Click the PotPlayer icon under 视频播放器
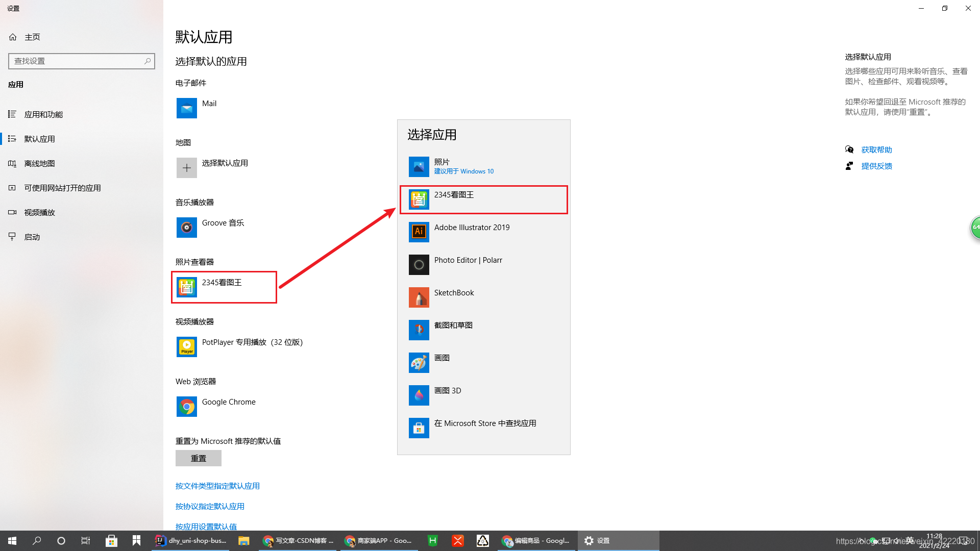Screen dimensions: 980x551 click(187, 347)
